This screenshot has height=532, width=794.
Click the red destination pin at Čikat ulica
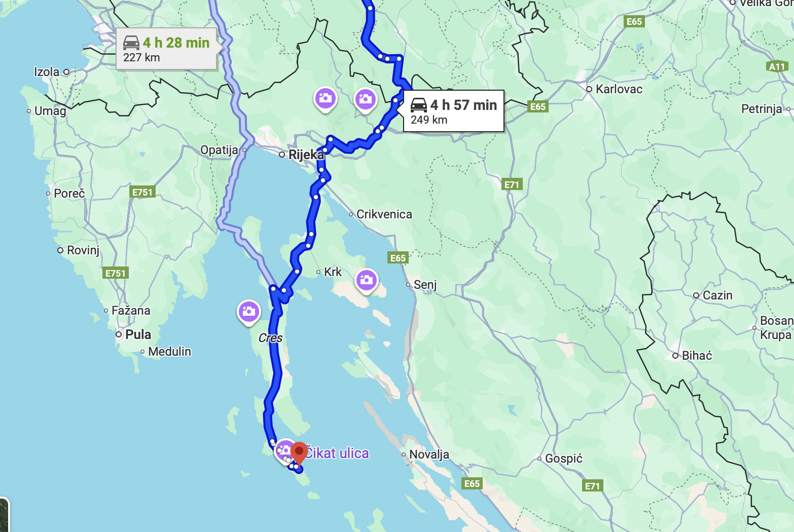click(x=299, y=453)
